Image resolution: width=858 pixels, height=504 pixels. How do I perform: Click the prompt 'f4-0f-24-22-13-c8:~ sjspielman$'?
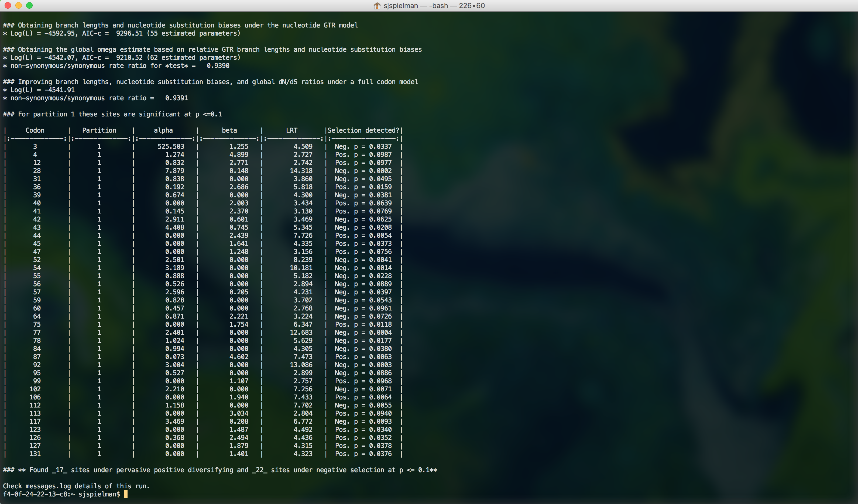click(x=62, y=494)
